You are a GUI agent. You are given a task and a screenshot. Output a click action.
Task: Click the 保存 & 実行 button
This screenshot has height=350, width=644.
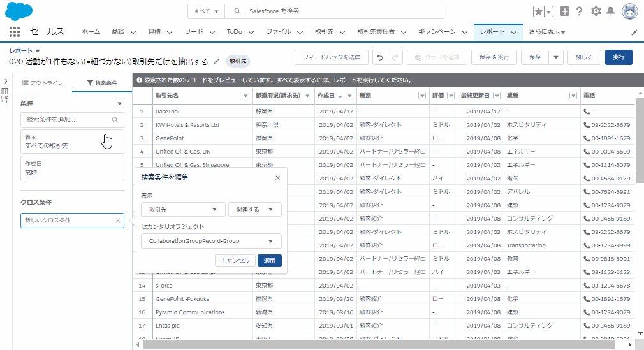click(494, 57)
